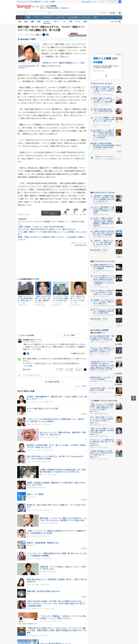The image size is (138, 644).
Task: Click the ログイン link
Action: (42, 8)
